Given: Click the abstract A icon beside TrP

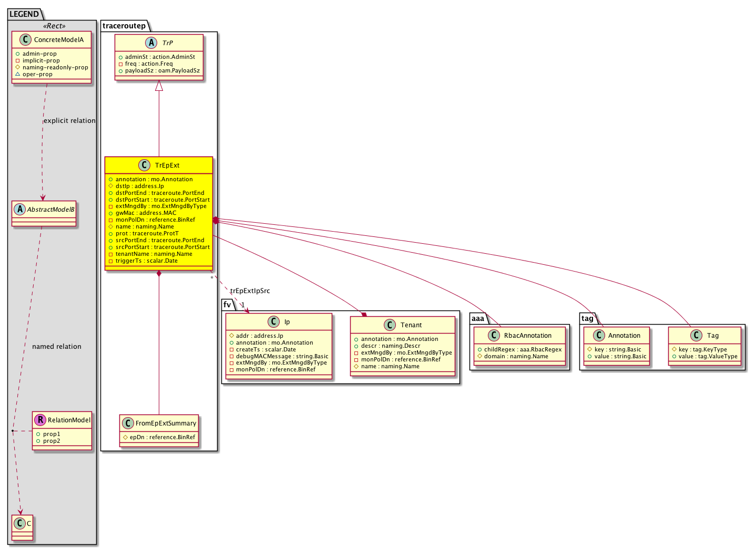Looking at the screenshot, I should (152, 43).
